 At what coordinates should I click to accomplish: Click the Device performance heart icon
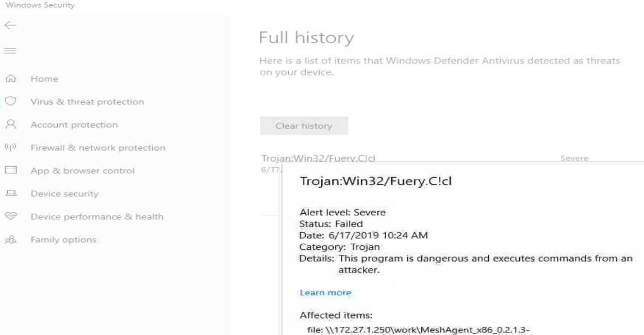click(x=10, y=216)
